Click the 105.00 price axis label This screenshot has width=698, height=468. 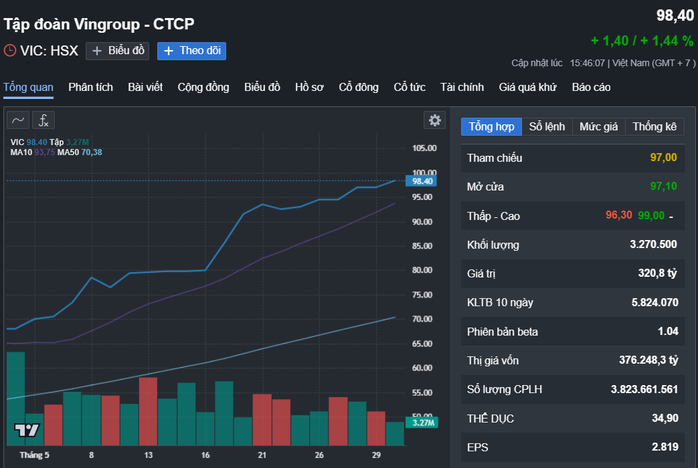pos(424,148)
